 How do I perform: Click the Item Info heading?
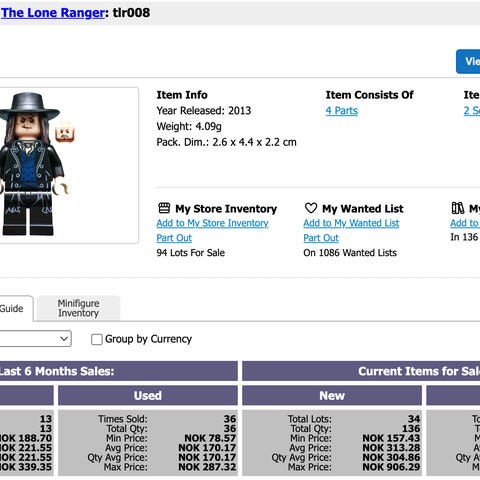coord(182,95)
